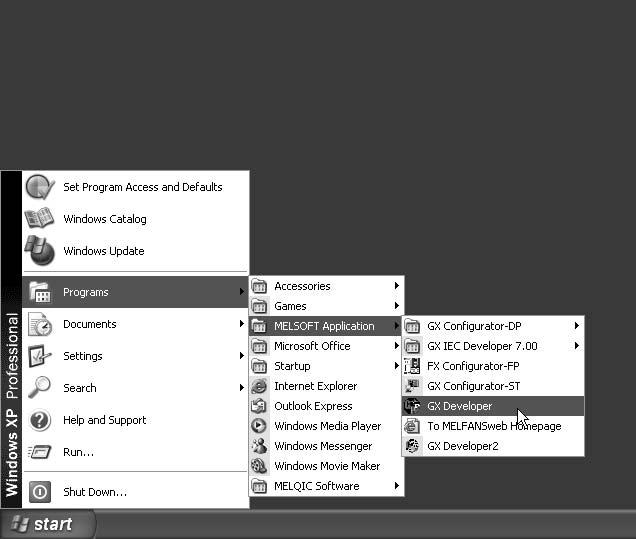Expand the Programs submenu arrow
This screenshot has height=539, width=636.
pos(242,292)
